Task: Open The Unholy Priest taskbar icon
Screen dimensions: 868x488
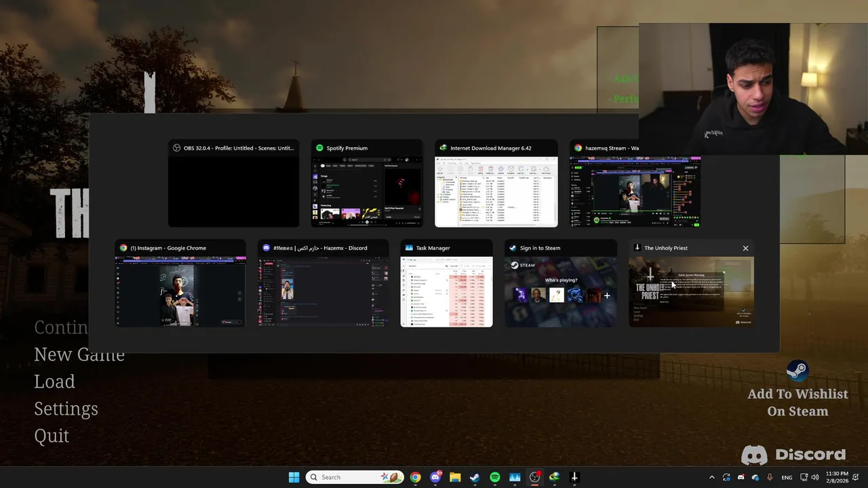Action: 574,477
